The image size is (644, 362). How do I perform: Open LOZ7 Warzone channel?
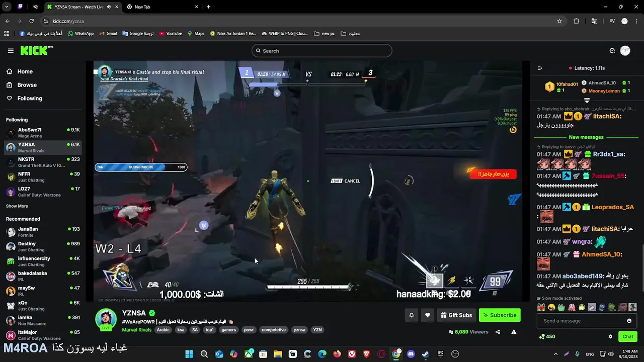coord(43,192)
